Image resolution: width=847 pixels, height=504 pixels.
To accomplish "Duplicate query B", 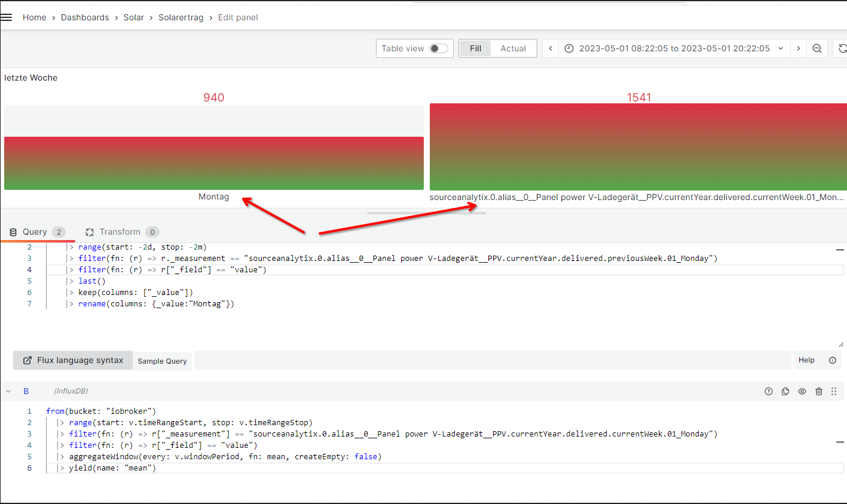I will 785,391.
